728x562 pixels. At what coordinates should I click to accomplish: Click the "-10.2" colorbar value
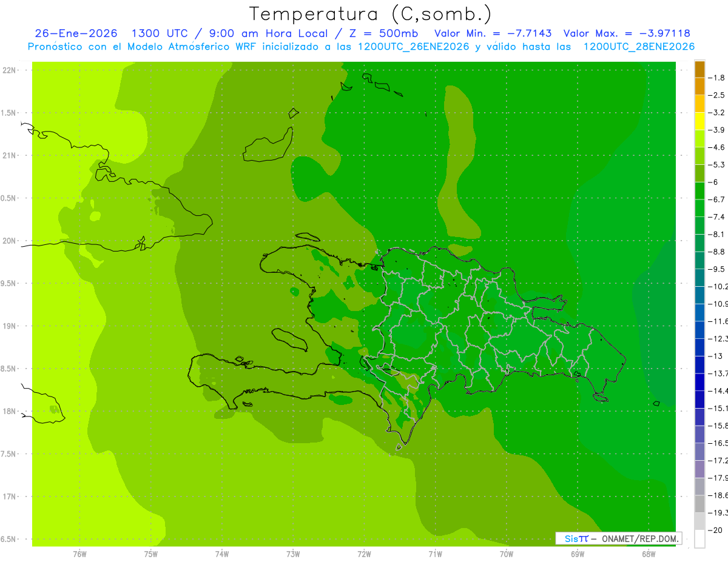click(718, 286)
